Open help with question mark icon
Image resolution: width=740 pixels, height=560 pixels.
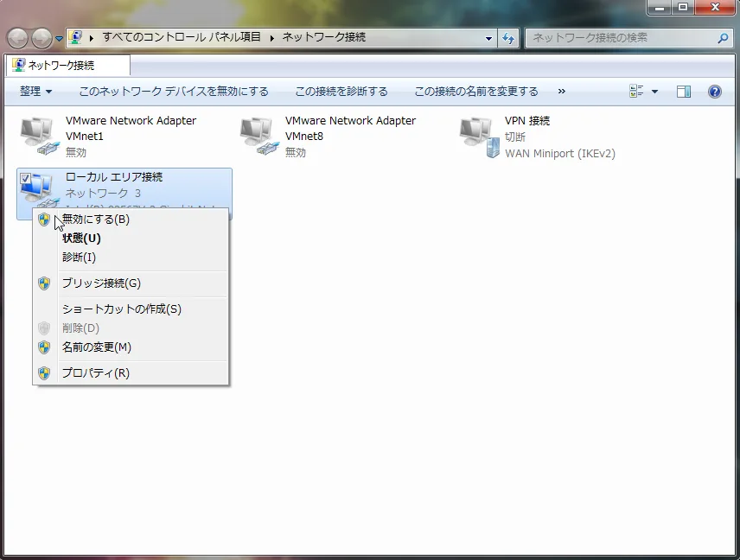tap(715, 91)
